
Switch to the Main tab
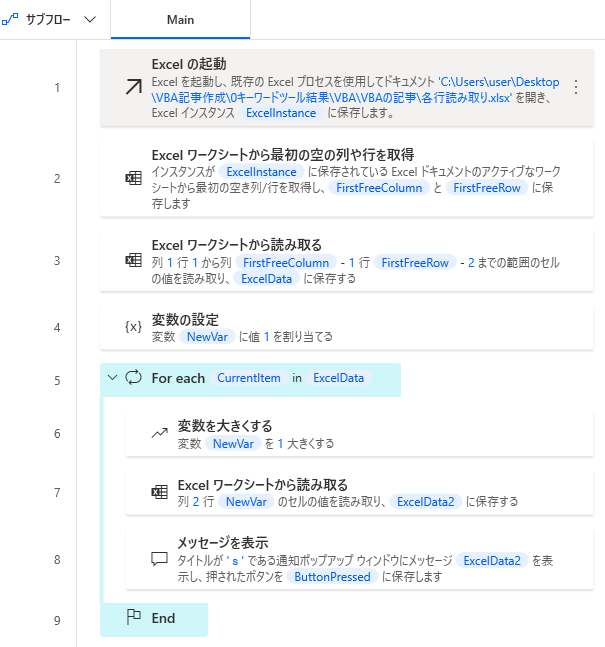tap(180, 19)
